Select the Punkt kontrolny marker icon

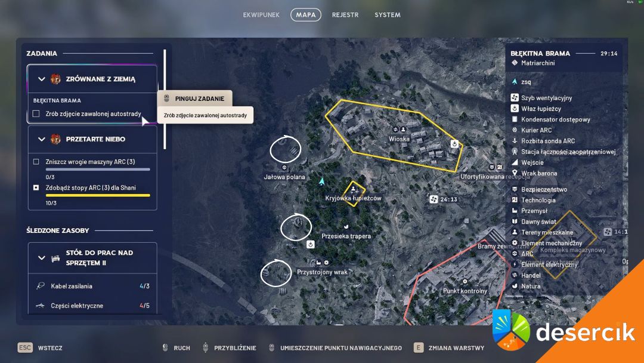[465, 281]
